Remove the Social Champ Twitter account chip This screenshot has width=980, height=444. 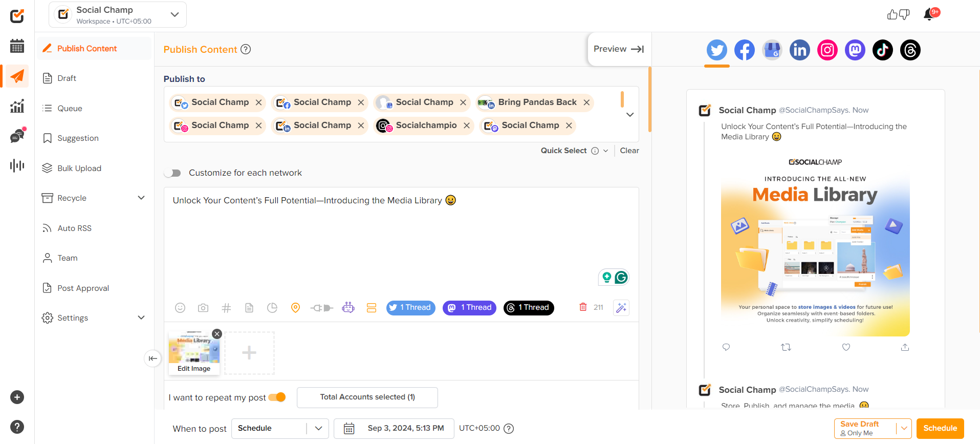pos(259,102)
